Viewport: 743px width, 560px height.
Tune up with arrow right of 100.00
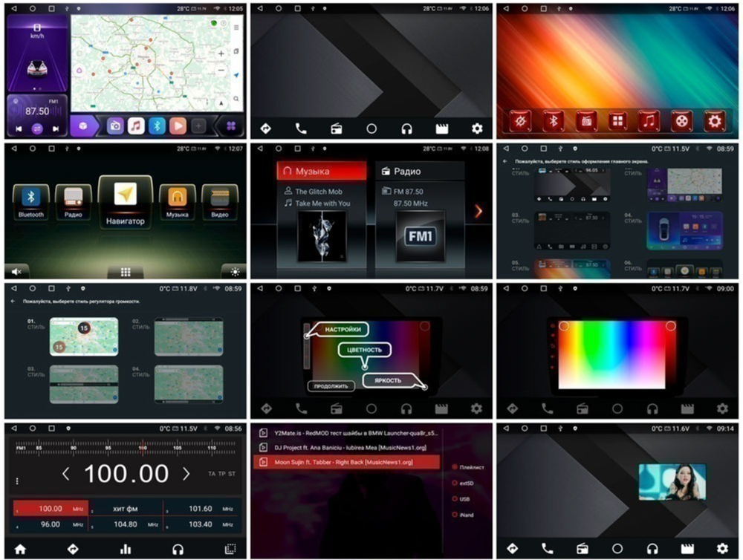coord(186,473)
